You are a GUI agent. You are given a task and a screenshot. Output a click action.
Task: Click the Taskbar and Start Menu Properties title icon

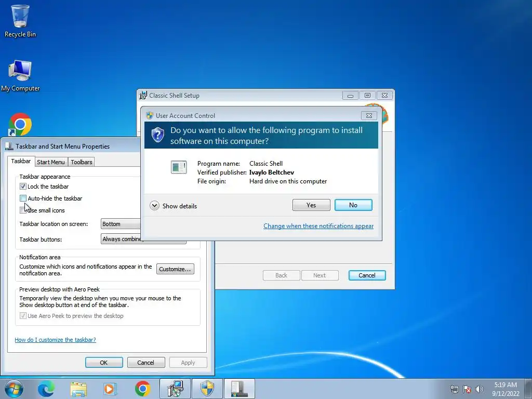click(9, 146)
